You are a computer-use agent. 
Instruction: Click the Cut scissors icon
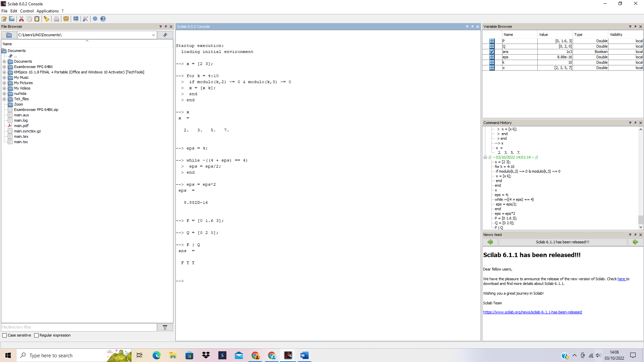point(21,19)
